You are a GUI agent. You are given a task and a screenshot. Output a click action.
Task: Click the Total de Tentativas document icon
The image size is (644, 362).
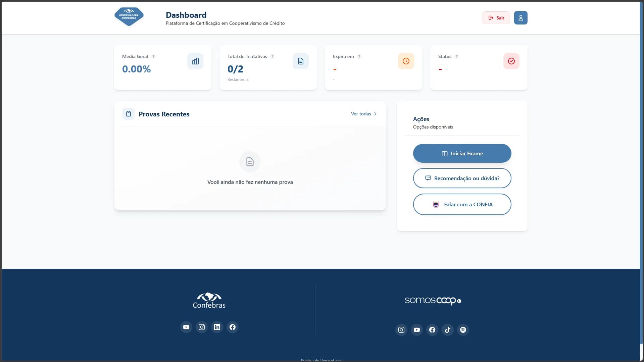click(301, 61)
